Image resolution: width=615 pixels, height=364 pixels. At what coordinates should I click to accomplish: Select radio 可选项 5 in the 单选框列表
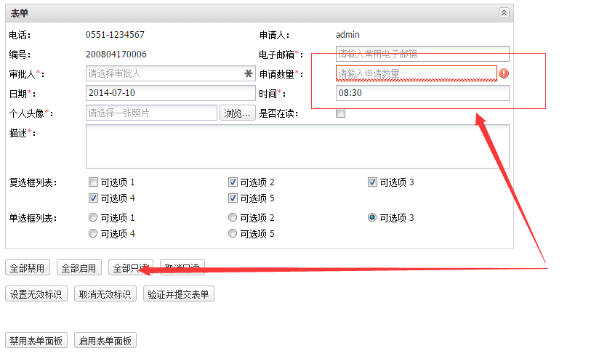[x=233, y=234]
